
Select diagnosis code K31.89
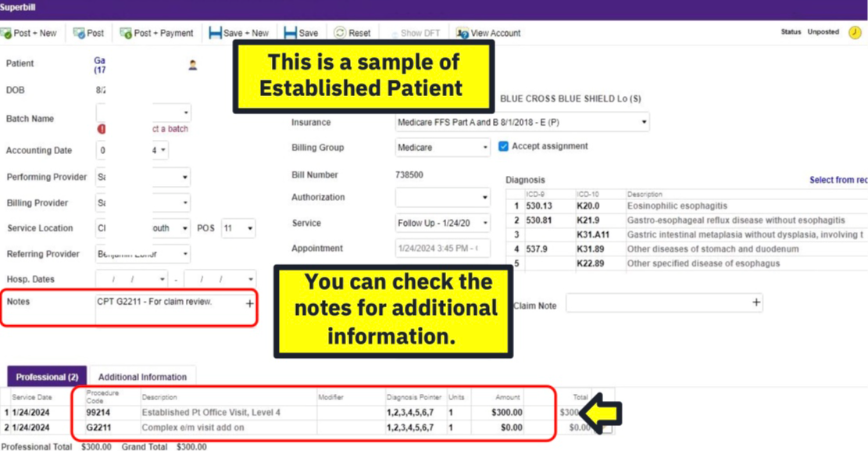click(590, 249)
